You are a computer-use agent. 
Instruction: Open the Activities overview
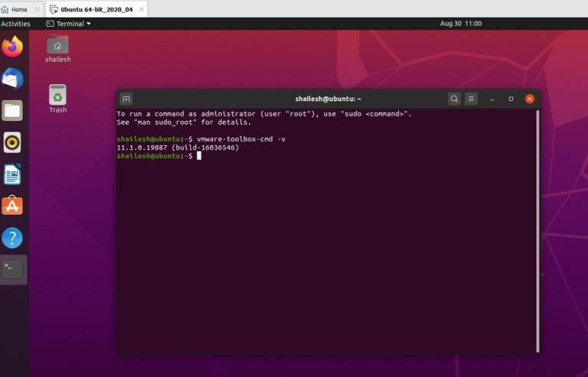tap(15, 24)
